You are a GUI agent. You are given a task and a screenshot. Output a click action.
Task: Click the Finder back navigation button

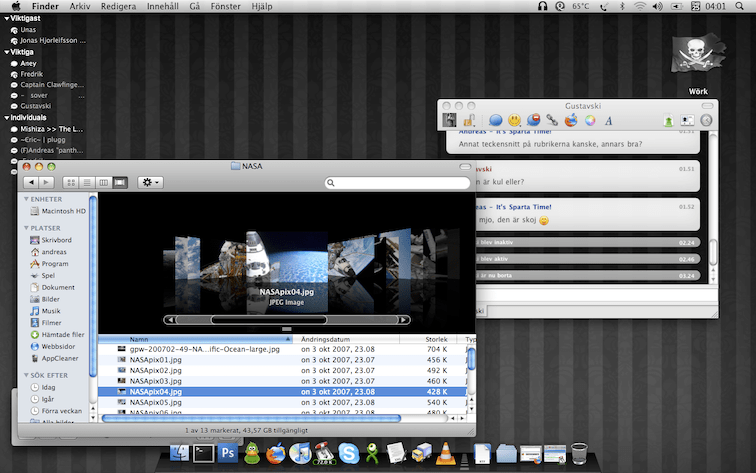(31, 183)
